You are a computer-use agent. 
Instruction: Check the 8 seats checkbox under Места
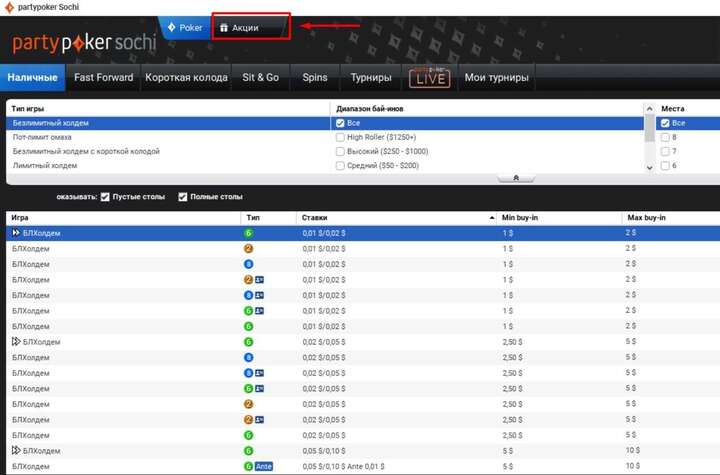(x=665, y=137)
